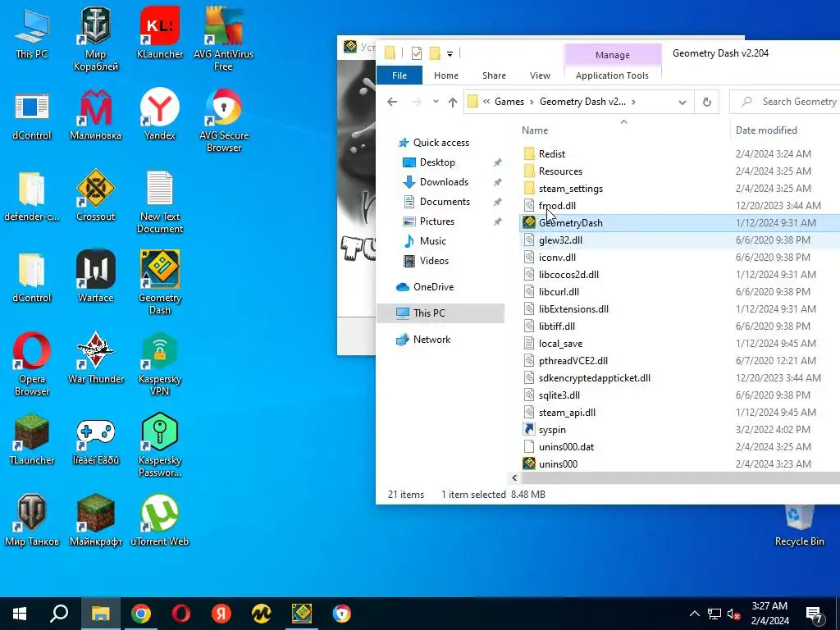This screenshot has width=840, height=630.
Task: Select GeometryDash application file
Action: pyautogui.click(x=571, y=223)
